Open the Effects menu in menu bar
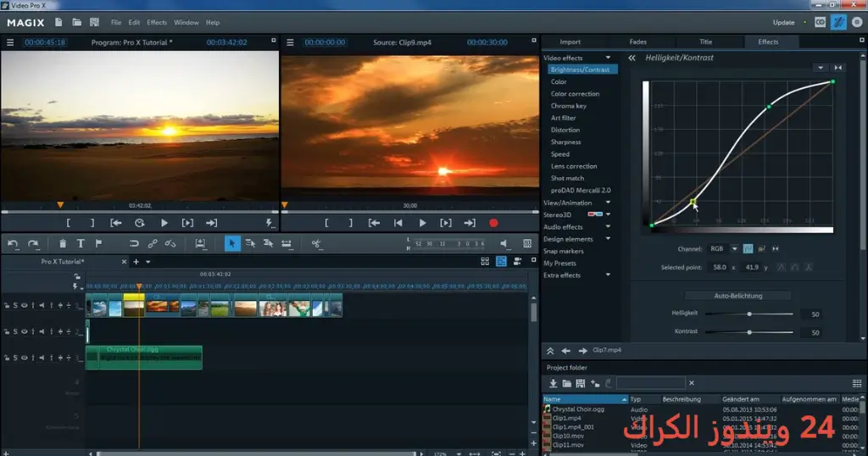868x456 pixels. tap(157, 23)
